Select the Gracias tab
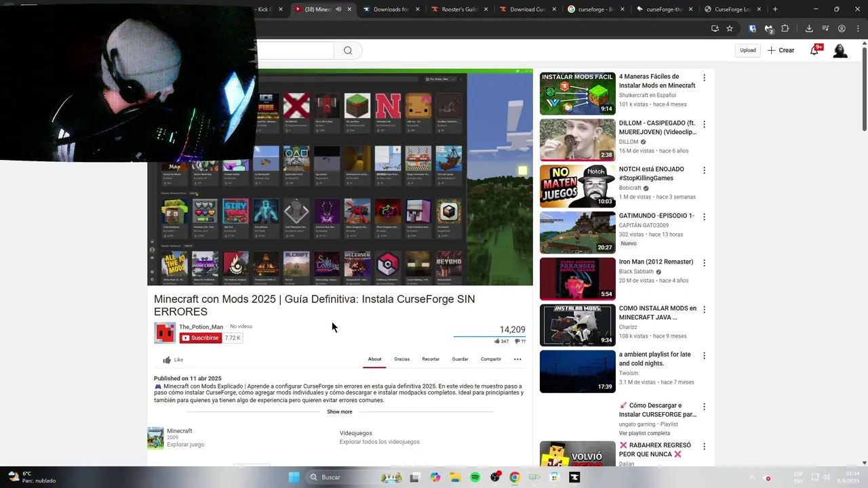Viewport: 868px width, 488px height. click(x=402, y=359)
